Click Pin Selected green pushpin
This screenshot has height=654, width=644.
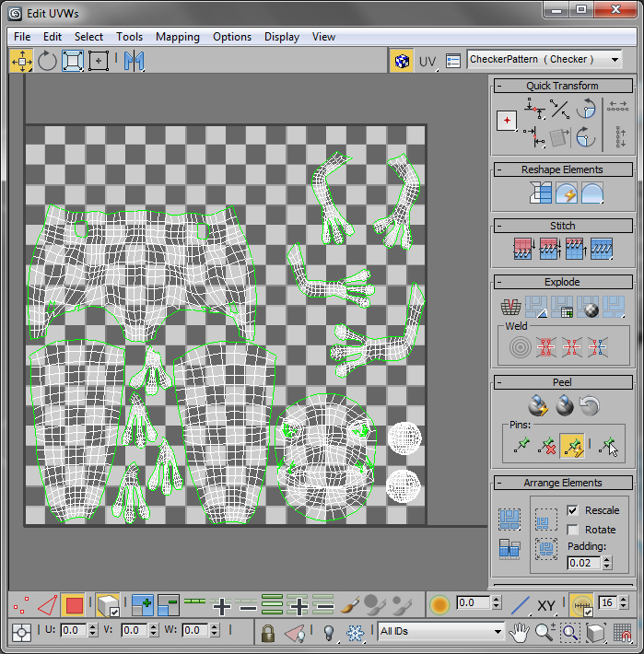click(521, 446)
